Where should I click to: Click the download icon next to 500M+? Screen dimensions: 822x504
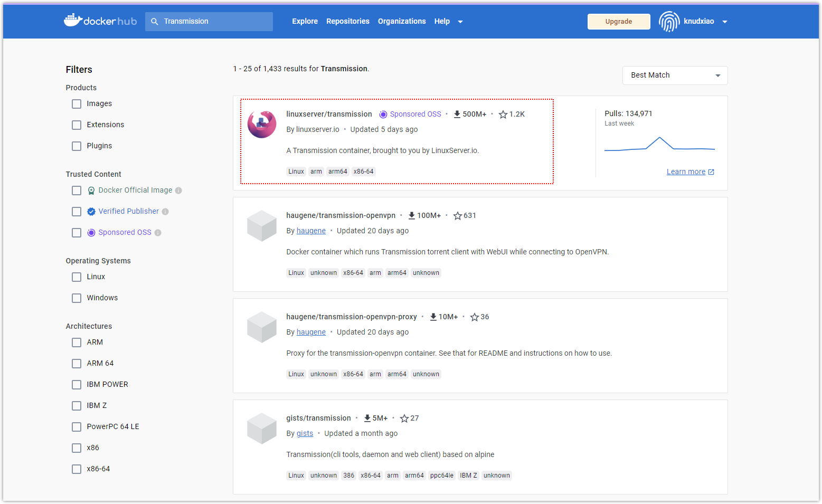click(457, 114)
